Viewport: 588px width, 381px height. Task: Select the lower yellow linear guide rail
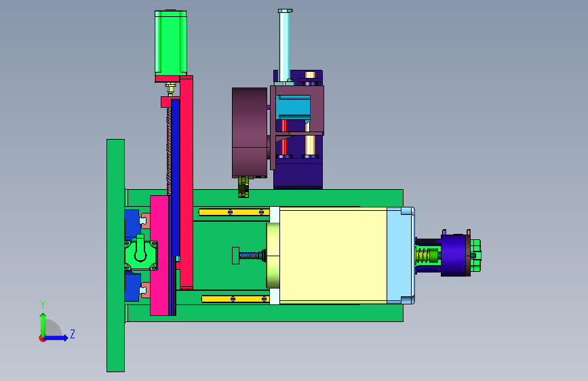click(235, 299)
